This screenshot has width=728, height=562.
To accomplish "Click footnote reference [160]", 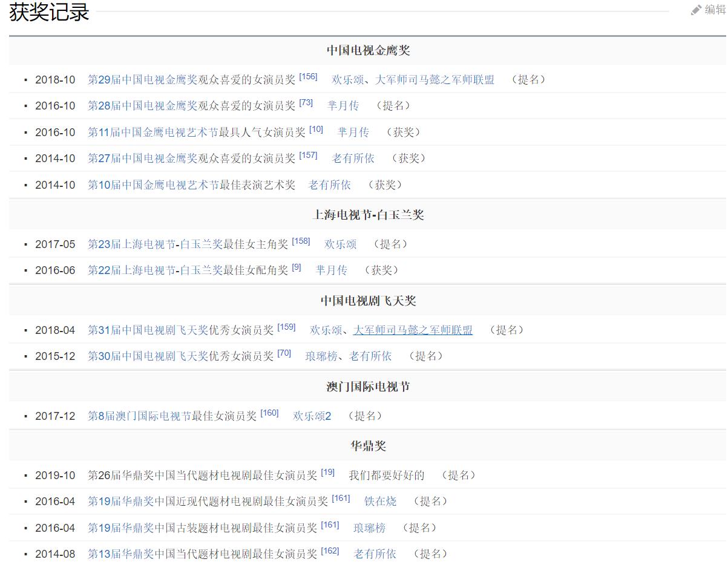I will (x=269, y=413).
